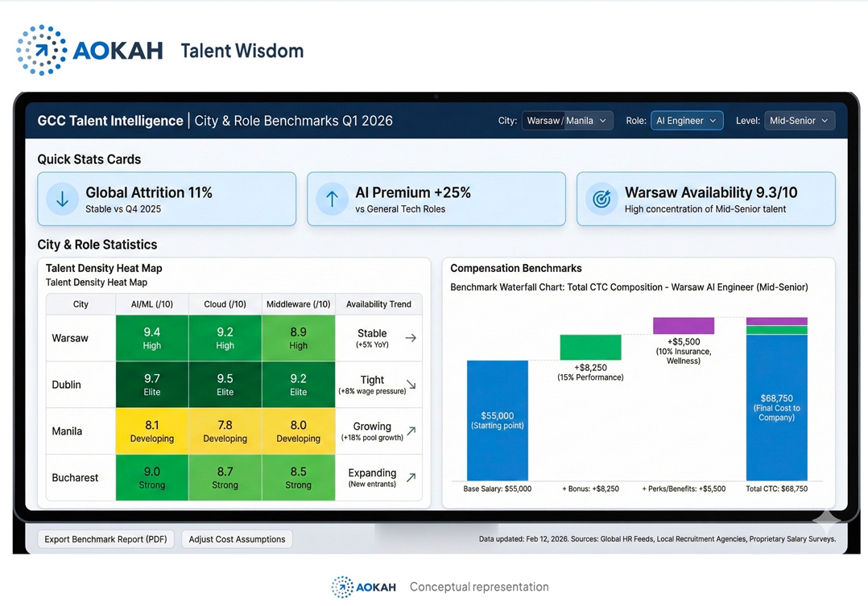The height and width of the screenshot is (606, 868).
Task: Click the Bucharest Expanding trend arrow icon
Action: point(411,477)
